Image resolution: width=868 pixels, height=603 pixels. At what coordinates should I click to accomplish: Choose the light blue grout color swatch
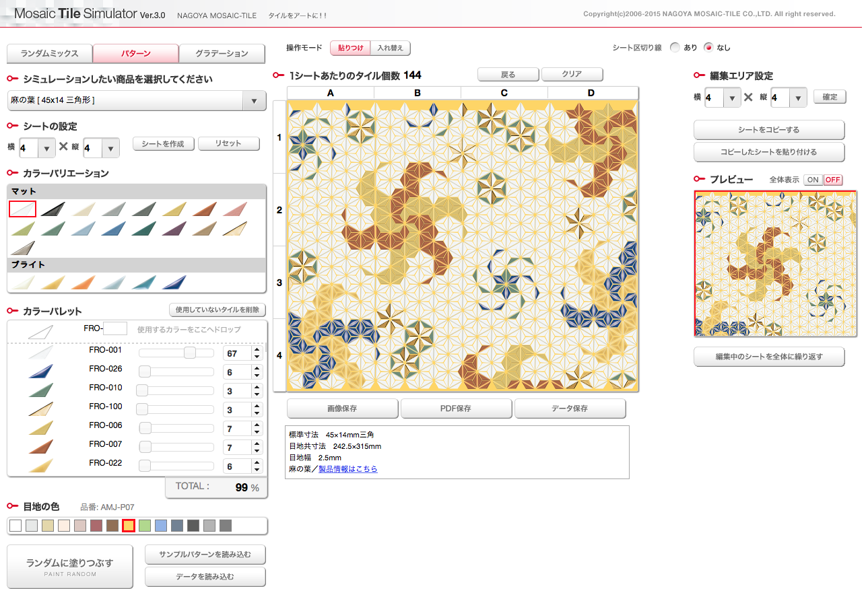(160, 526)
